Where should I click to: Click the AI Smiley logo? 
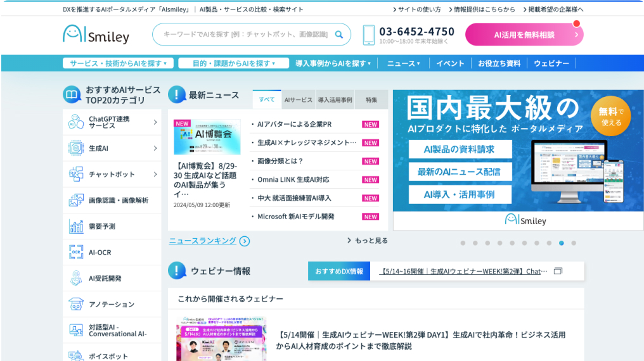click(x=96, y=34)
